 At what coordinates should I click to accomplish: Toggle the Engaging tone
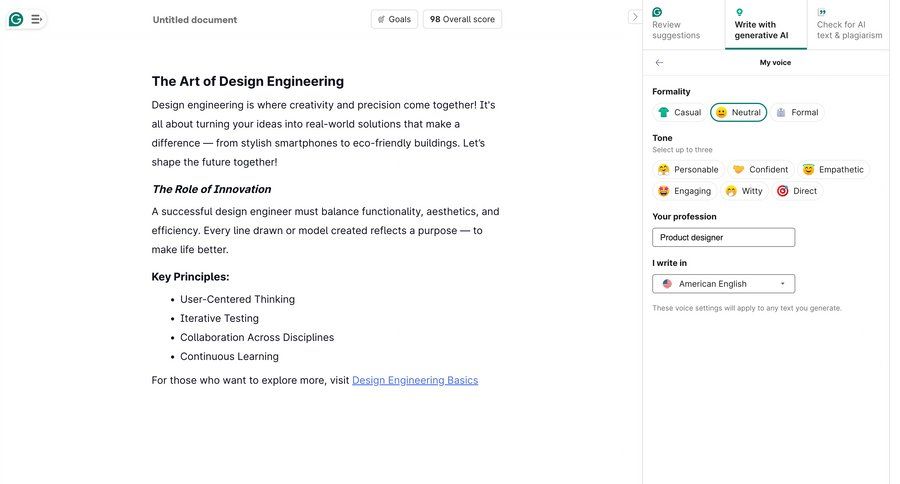(x=684, y=191)
